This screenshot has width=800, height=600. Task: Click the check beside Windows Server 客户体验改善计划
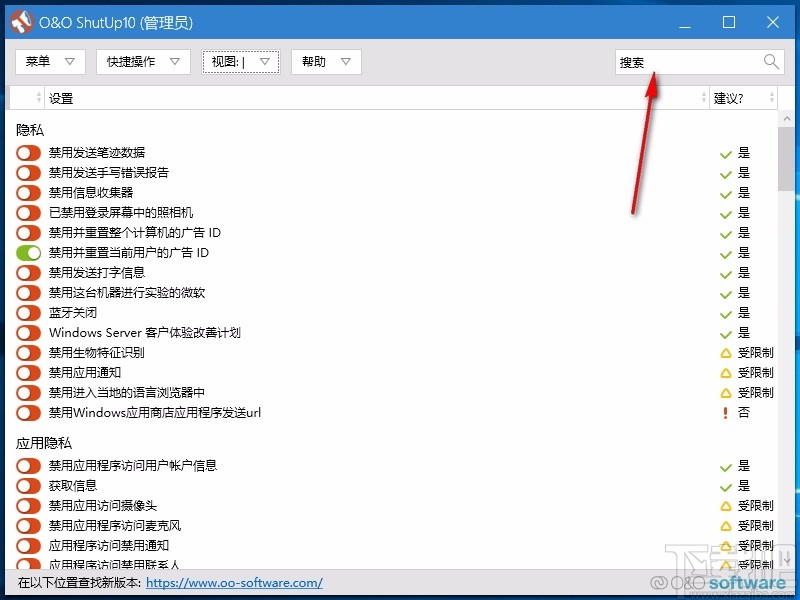725,333
